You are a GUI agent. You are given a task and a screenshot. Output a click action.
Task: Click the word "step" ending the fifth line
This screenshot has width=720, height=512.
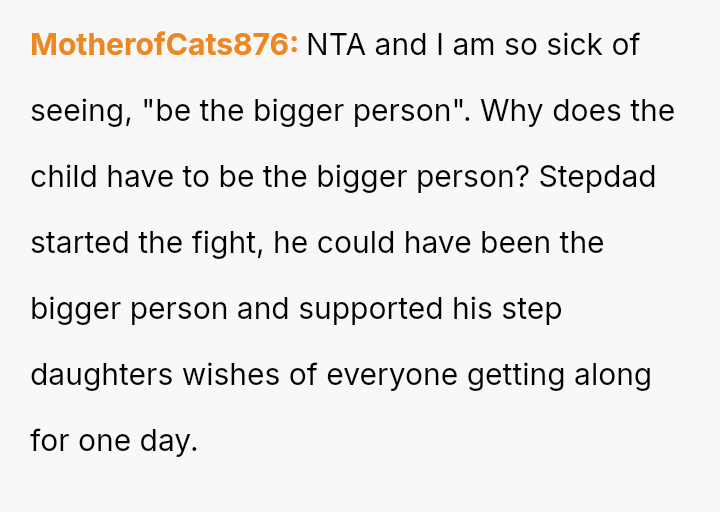point(532,309)
